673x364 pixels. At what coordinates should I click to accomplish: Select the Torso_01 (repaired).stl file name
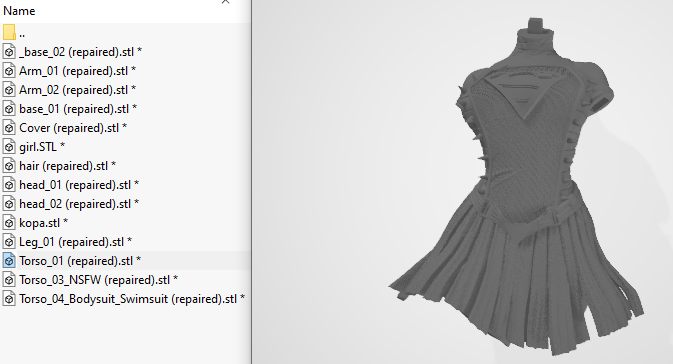click(80, 261)
